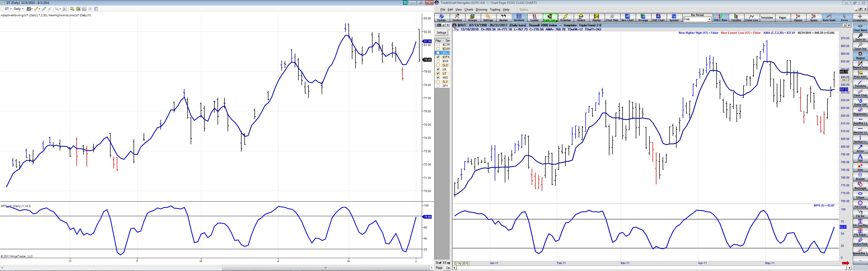
Task: Click the 12/16/2010 date field
Action: [x=461, y=263]
